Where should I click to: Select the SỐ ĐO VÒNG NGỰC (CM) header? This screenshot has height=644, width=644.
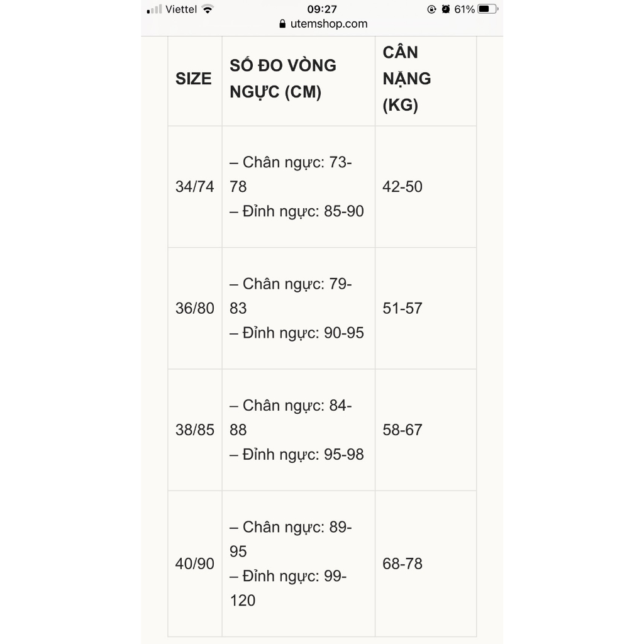283,79
